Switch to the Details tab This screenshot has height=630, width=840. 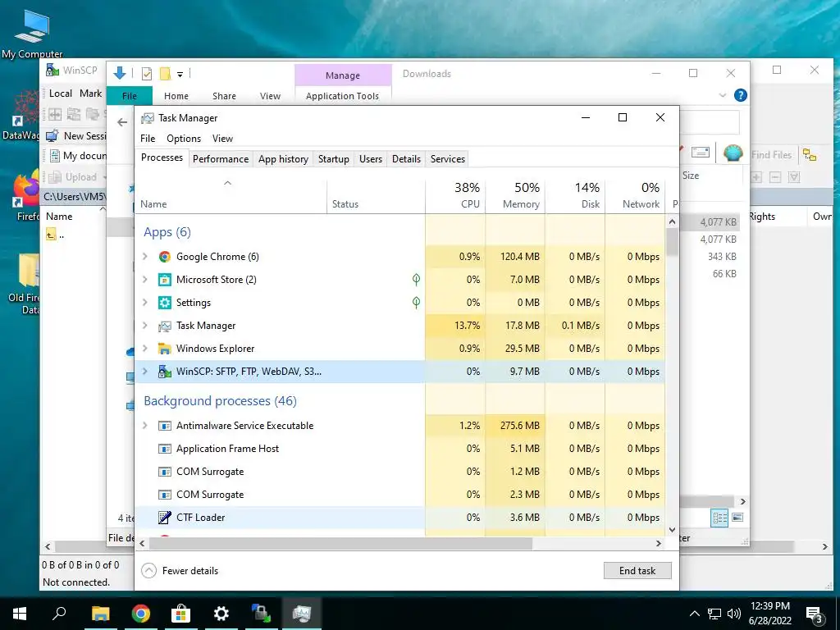pyautogui.click(x=406, y=159)
